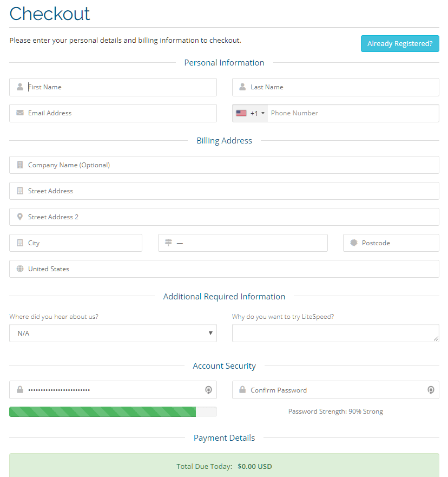The width and height of the screenshot is (448, 477).
Task: Click the green password strength bar
Action: tap(102, 411)
